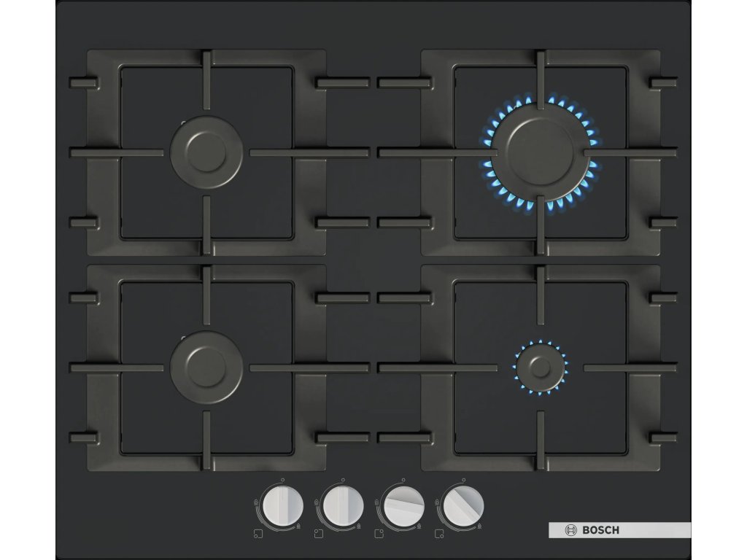Click the BOSCH brand name text
The image size is (747, 560).
pyautogui.click(x=599, y=529)
